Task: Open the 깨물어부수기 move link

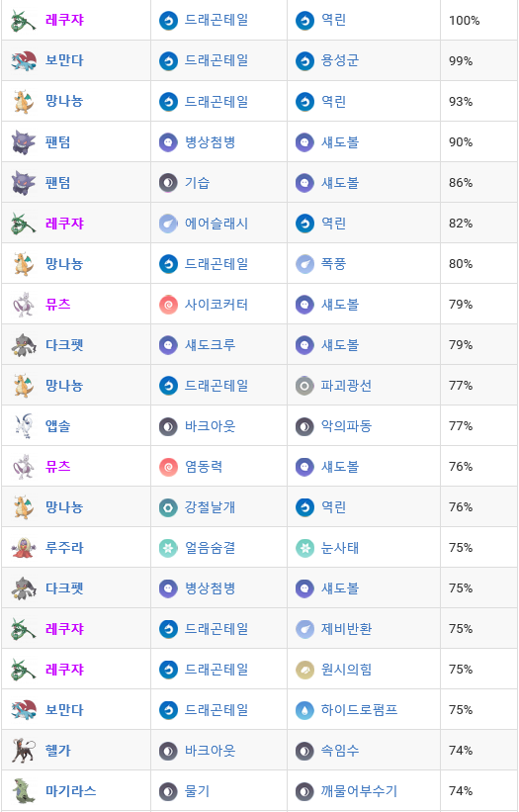Action: tap(359, 791)
